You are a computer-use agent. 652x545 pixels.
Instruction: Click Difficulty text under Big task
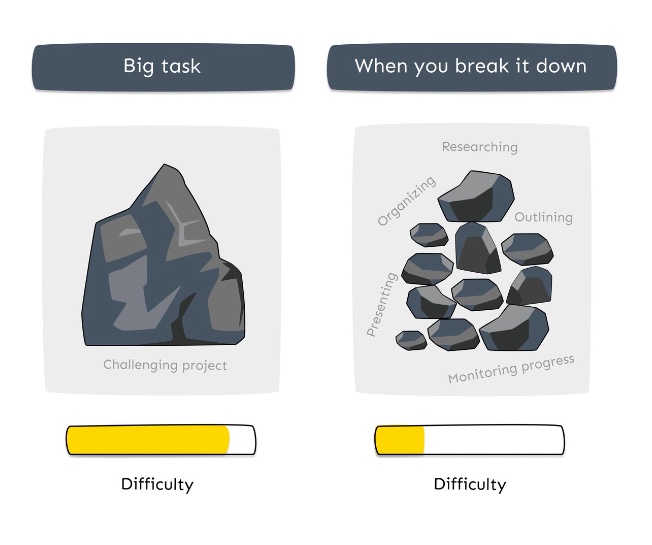point(157,484)
